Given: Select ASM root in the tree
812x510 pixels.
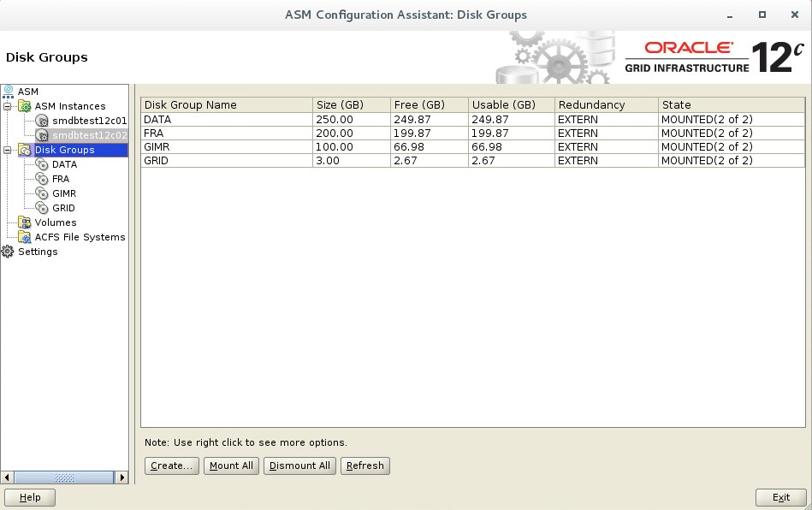Looking at the screenshot, I should pyautogui.click(x=28, y=92).
